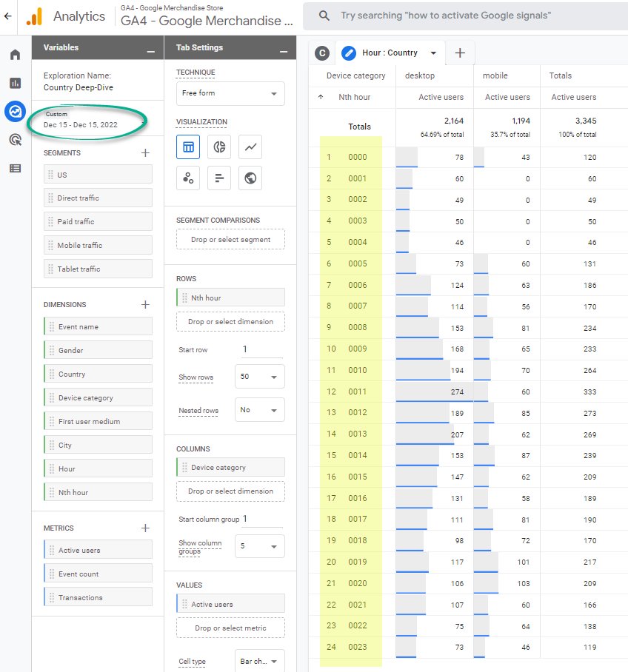Screen dimensions: 628x672
Task: Minimize the Variables panel
Action: [150, 51]
